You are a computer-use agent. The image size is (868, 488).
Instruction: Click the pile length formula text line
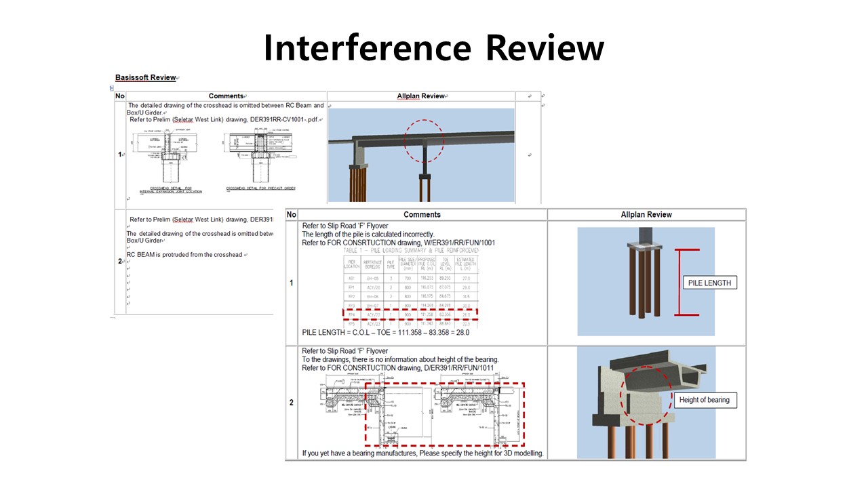[x=385, y=333]
